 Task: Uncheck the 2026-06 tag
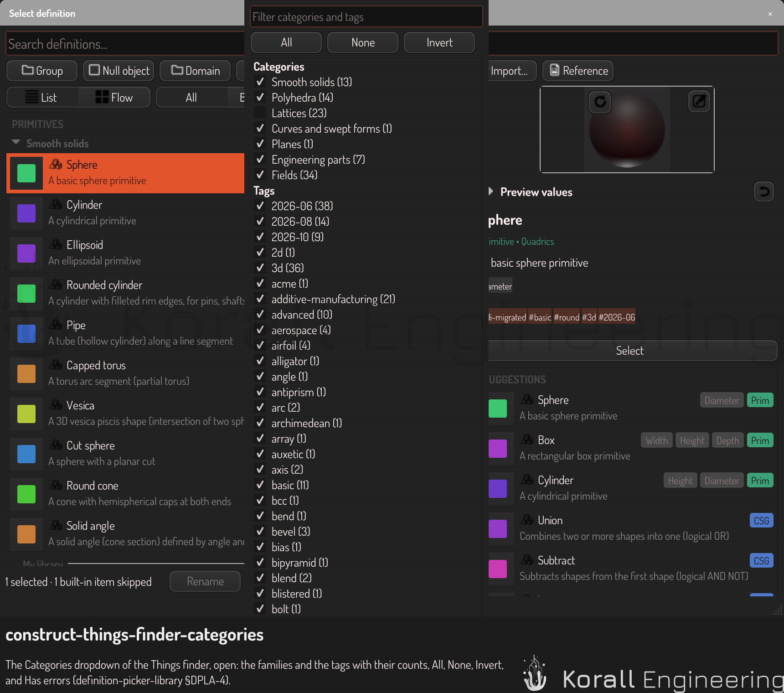point(260,206)
